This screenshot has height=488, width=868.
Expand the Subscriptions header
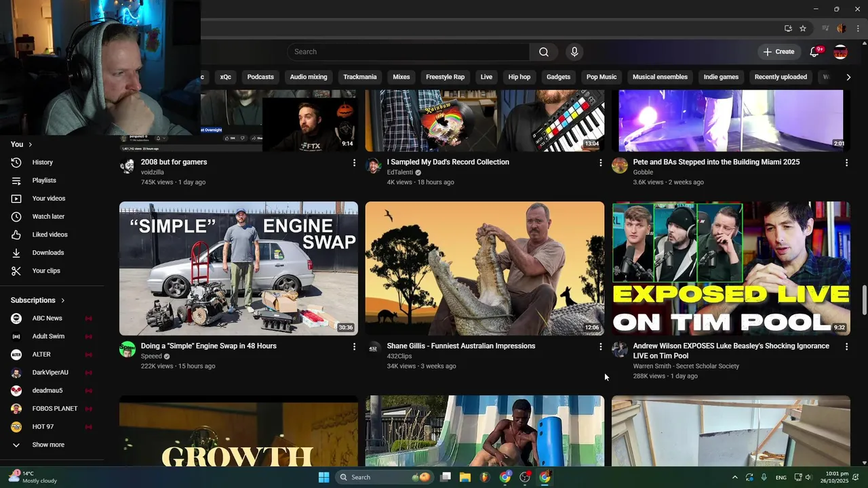38,300
